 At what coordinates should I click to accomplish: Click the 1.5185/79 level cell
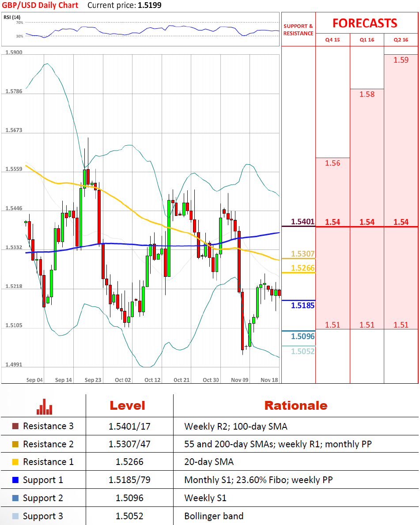point(129,480)
